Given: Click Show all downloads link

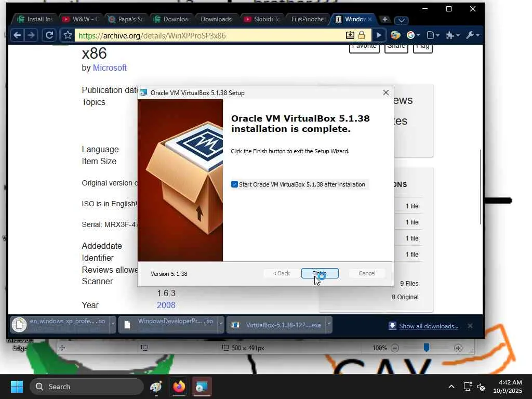Looking at the screenshot, I should click(429, 326).
